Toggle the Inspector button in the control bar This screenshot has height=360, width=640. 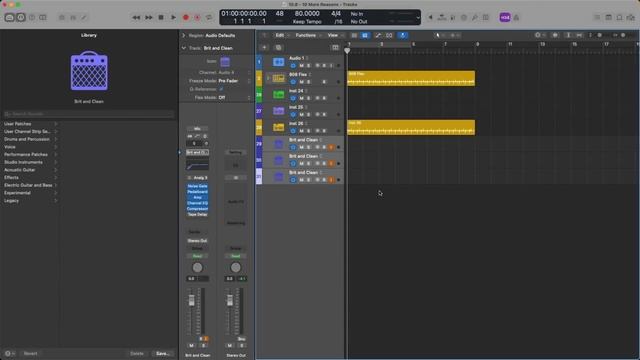coord(20,18)
